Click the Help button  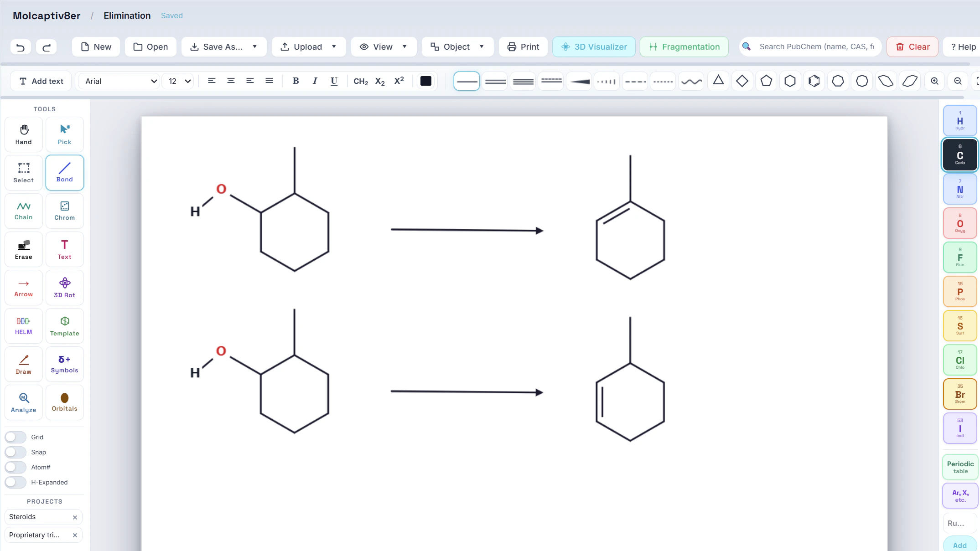tap(963, 47)
